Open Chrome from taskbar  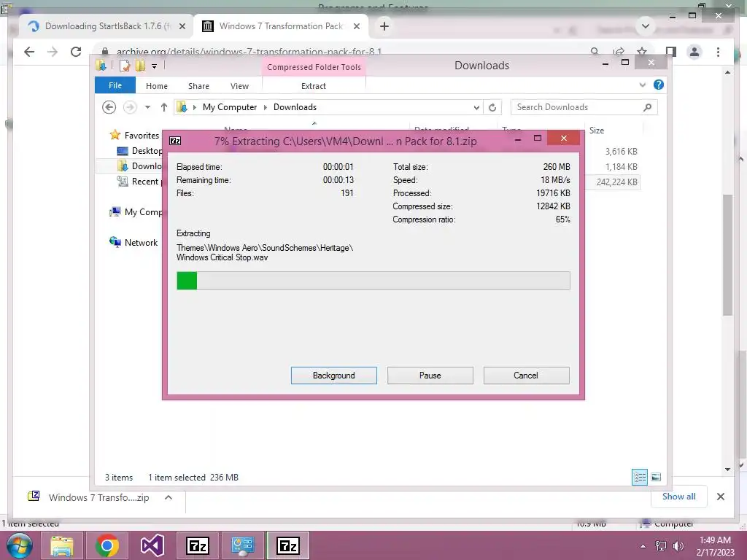[x=107, y=545]
